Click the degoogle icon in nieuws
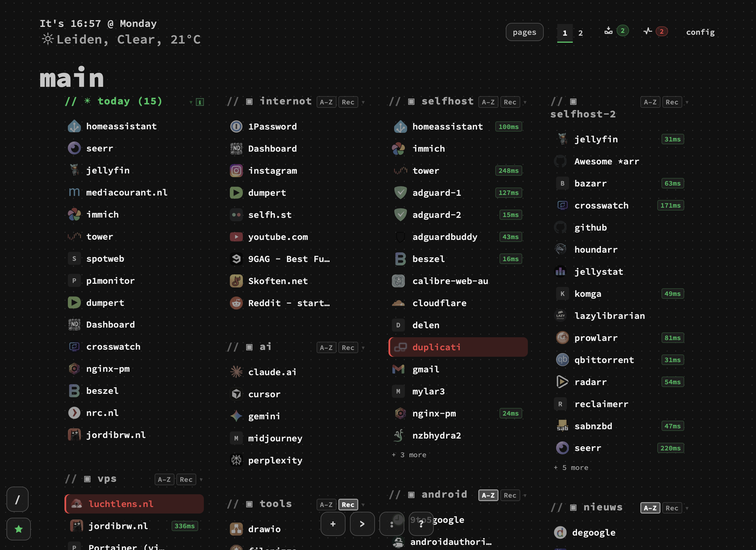This screenshot has width=756, height=550. pyautogui.click(x=560, y=532)
